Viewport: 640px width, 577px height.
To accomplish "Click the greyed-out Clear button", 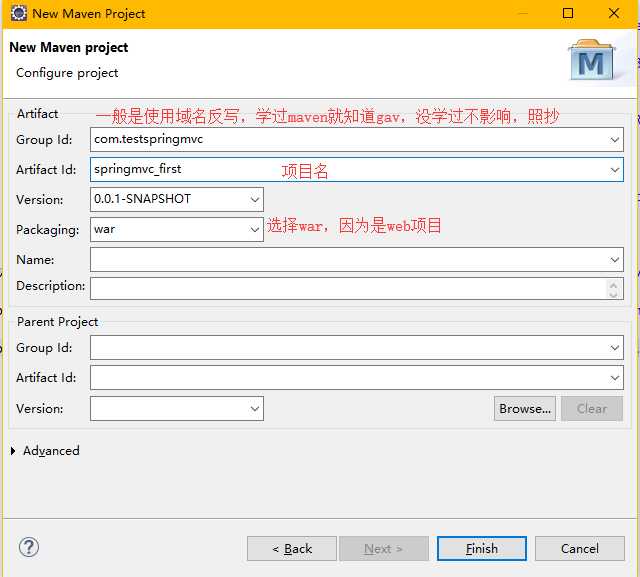I will tap(592, 408).
